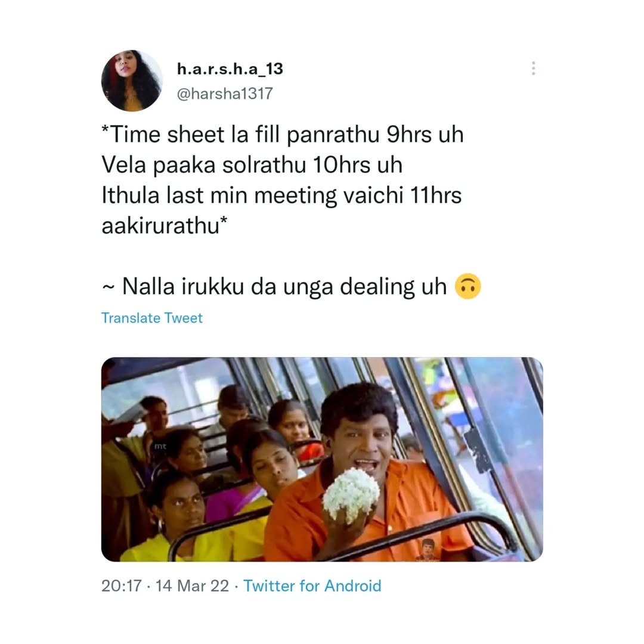Screen dimensions: 644x644
Task: Select the 'Time sheet la fill panrathu' line
Action: point(283,135)
